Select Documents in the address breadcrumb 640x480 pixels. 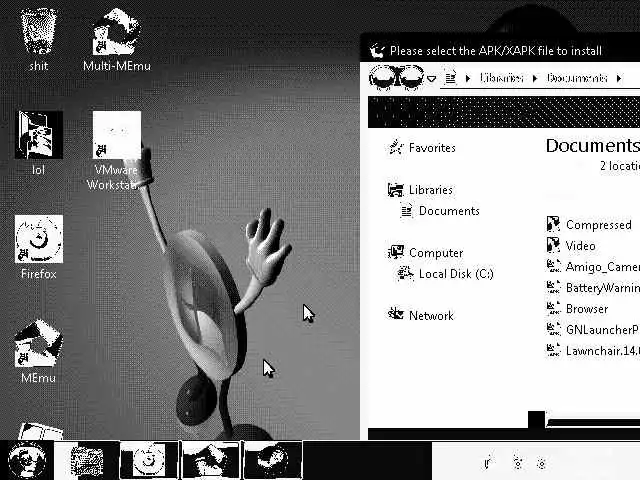(x=577, y=78)
